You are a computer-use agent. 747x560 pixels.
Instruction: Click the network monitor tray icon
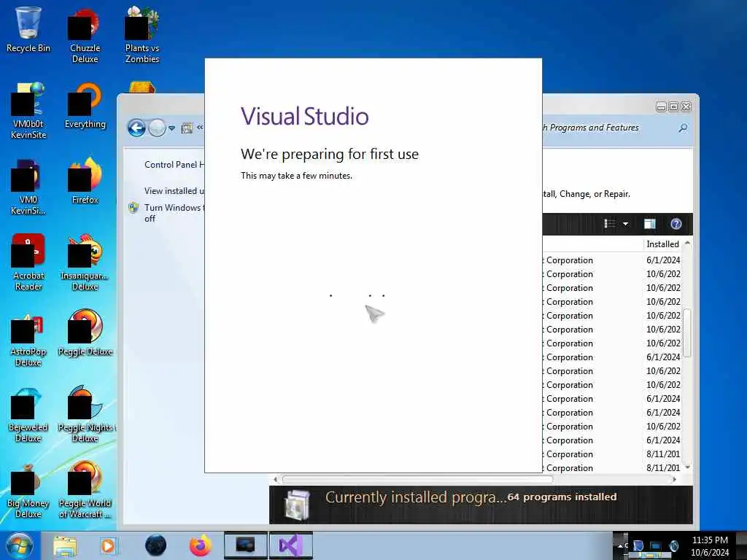(x=656, y=545)
